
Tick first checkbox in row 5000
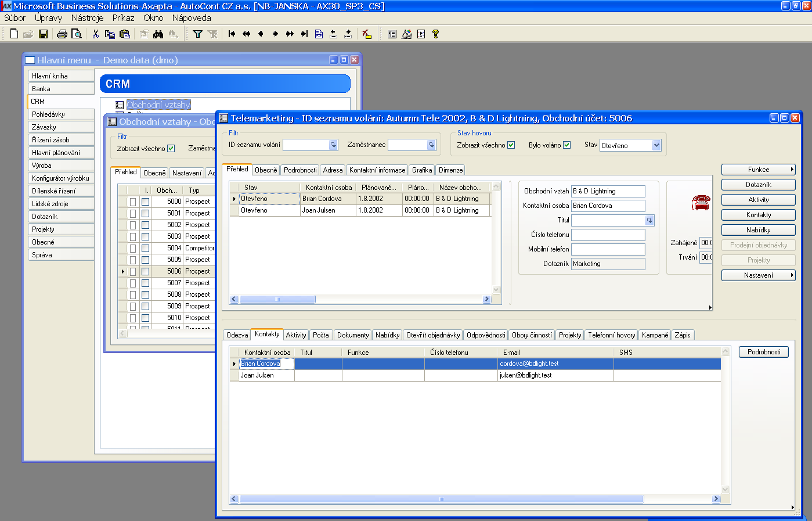(133, 202)
